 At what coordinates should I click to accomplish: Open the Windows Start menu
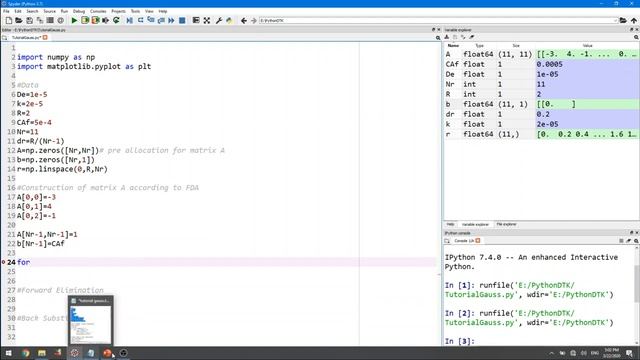coord(9,353)
